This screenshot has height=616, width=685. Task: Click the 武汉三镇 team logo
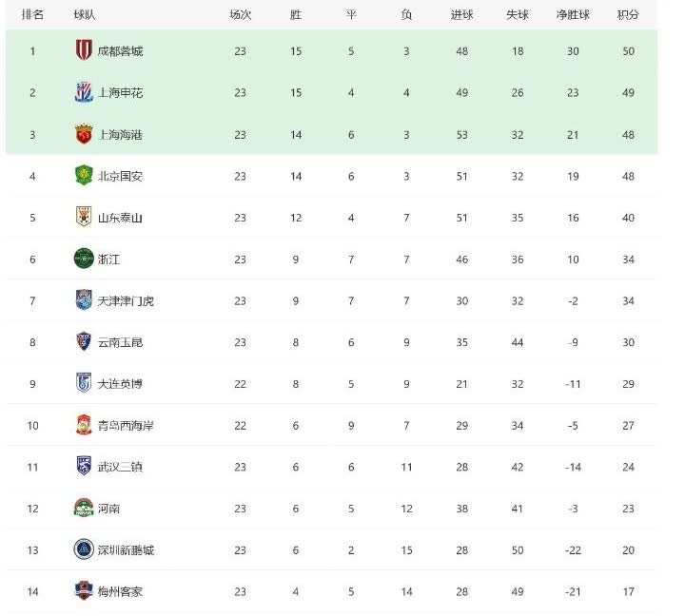84,466
